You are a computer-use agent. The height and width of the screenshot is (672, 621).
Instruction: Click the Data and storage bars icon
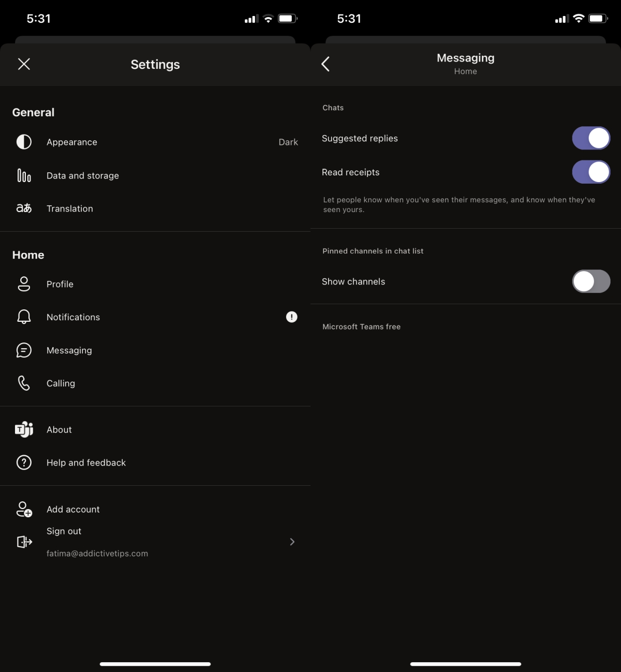click(24, 175)
